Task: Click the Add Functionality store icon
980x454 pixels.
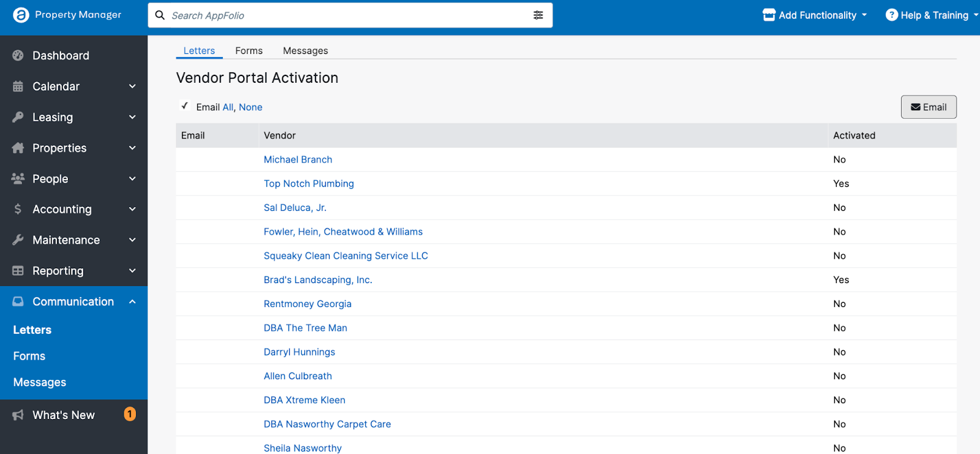Action: [x=769, y=15]
